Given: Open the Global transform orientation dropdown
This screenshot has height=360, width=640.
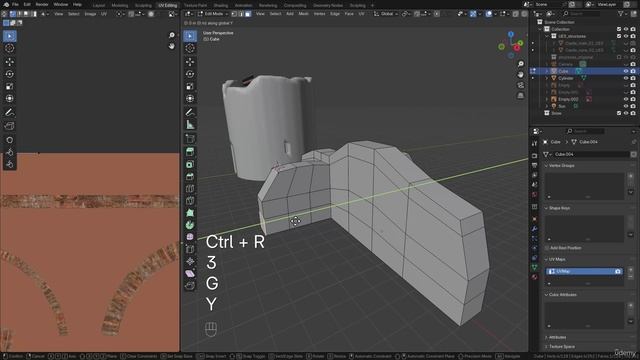Looking at the screenshot, I should (x=386, y=14).
